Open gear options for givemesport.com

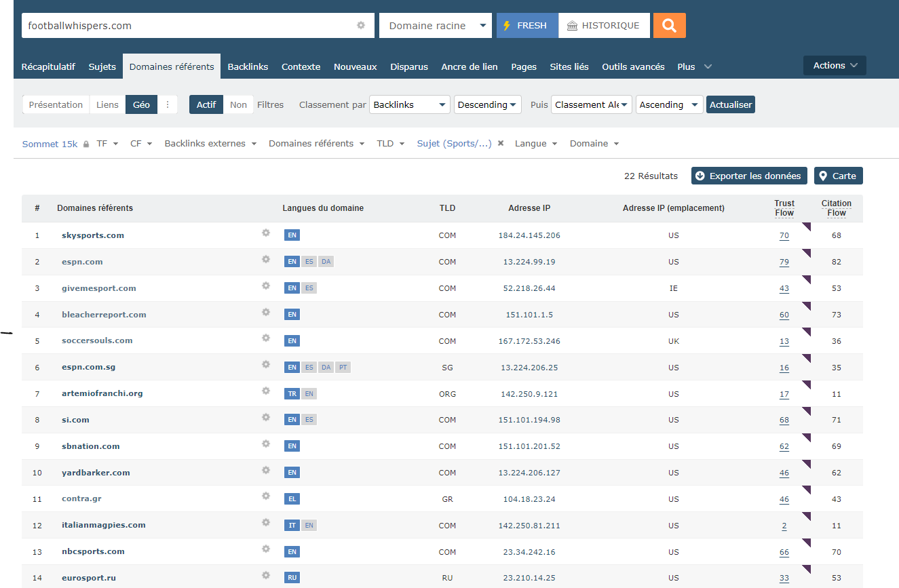(x=266, y=286)
